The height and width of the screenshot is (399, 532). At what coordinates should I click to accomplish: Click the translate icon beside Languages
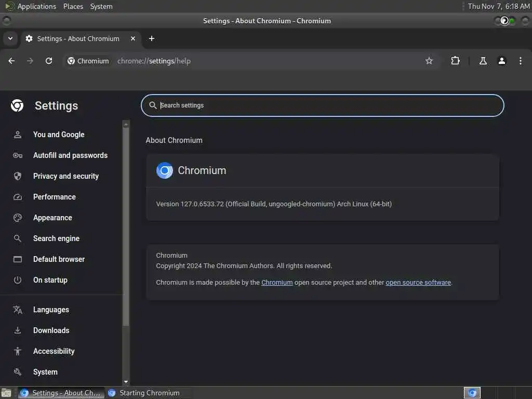coord(18,310)
